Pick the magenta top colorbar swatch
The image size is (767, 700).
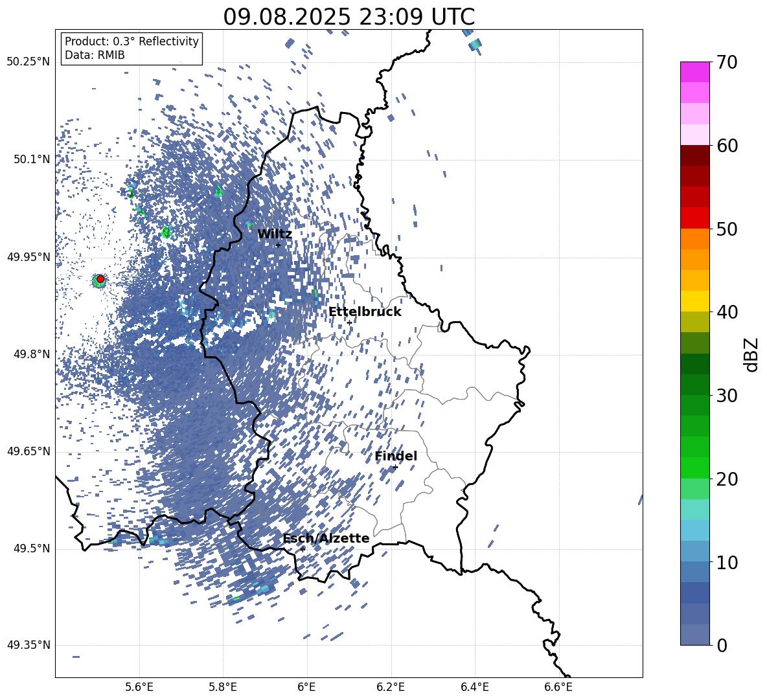point(694,72)
